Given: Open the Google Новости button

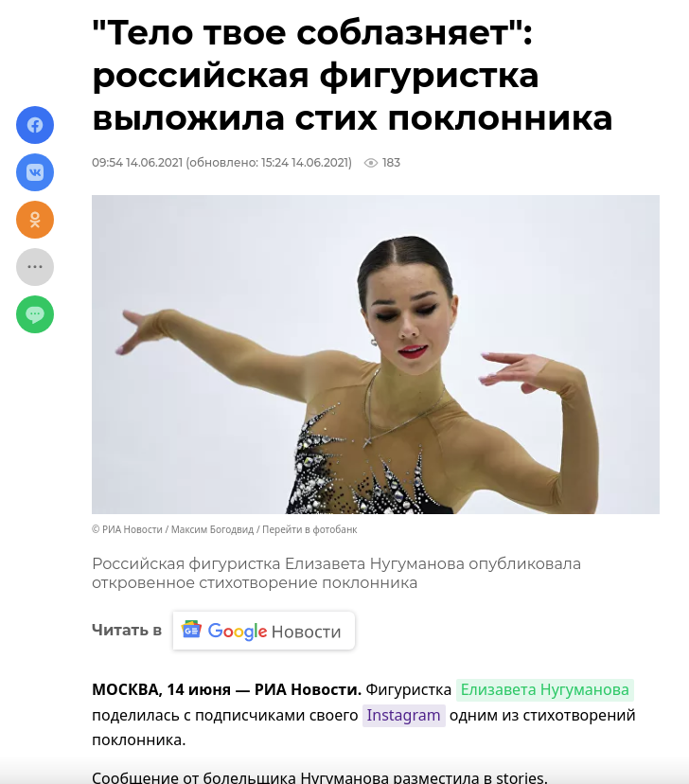Looking at the screenshot, I should coord(264,631).
